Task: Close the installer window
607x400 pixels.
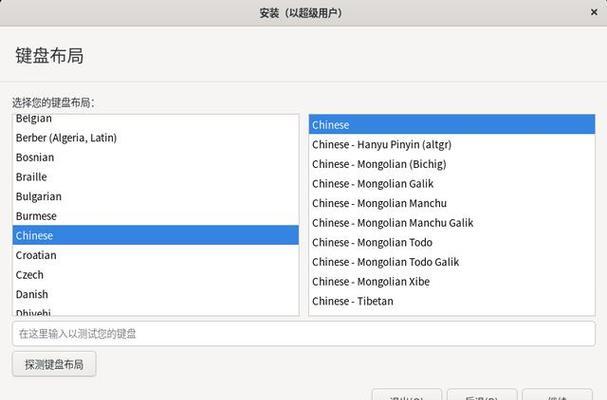Action: (x=594, y=12)
